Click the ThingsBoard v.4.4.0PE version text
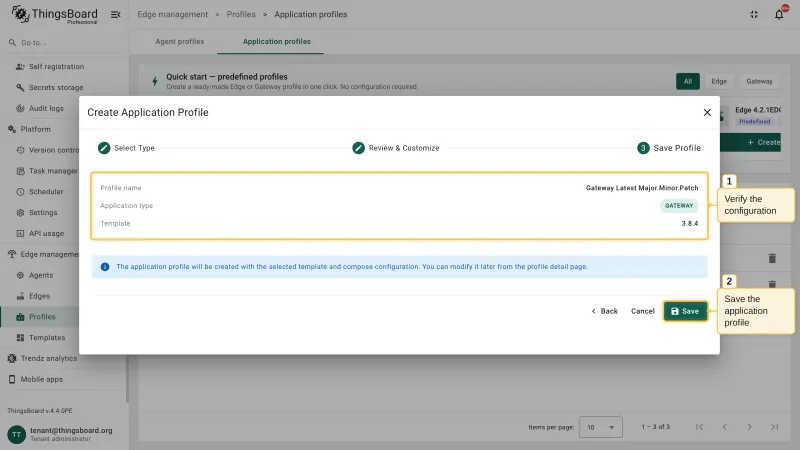Viewport: 800px width, 450px height. point(40,411)
